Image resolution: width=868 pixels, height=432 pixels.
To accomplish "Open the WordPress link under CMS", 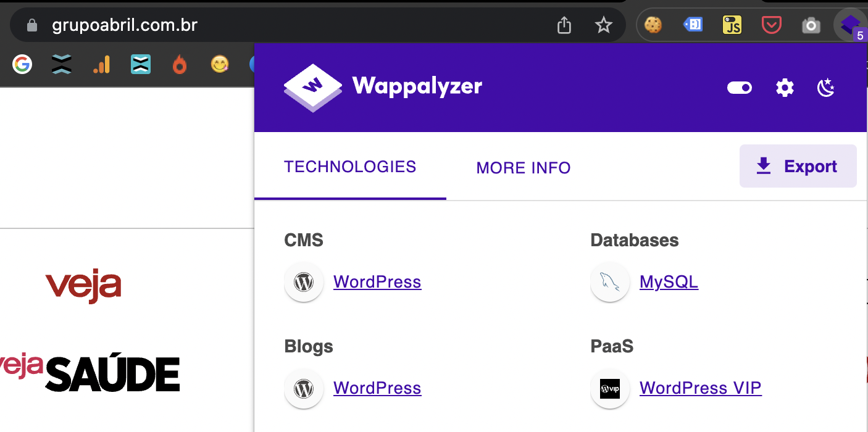I will [x=377, y=282].
